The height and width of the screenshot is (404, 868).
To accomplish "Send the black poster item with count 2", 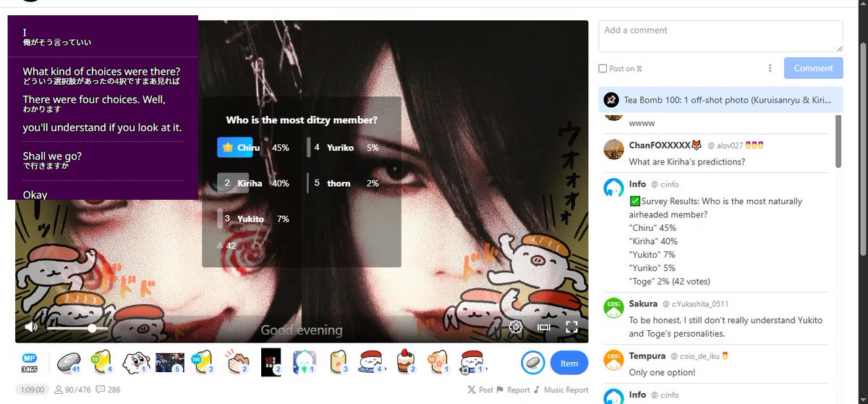I will (271, 361).
